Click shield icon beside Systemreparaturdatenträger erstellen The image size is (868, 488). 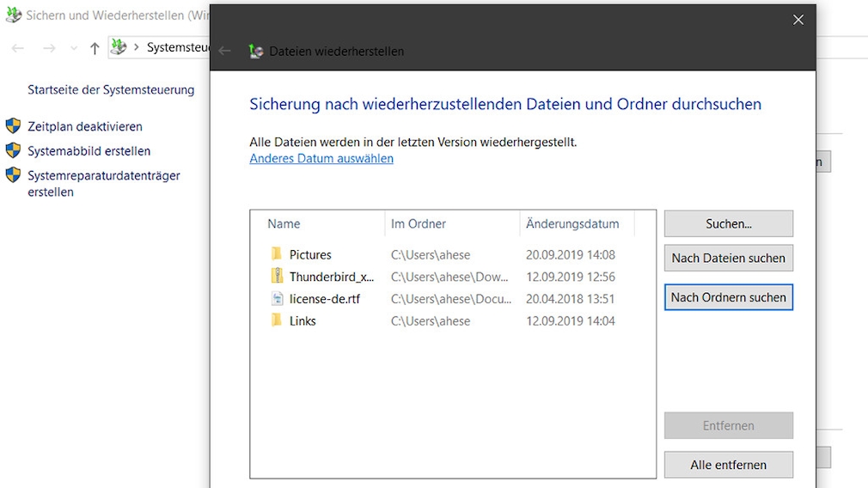tap(13, 175)
